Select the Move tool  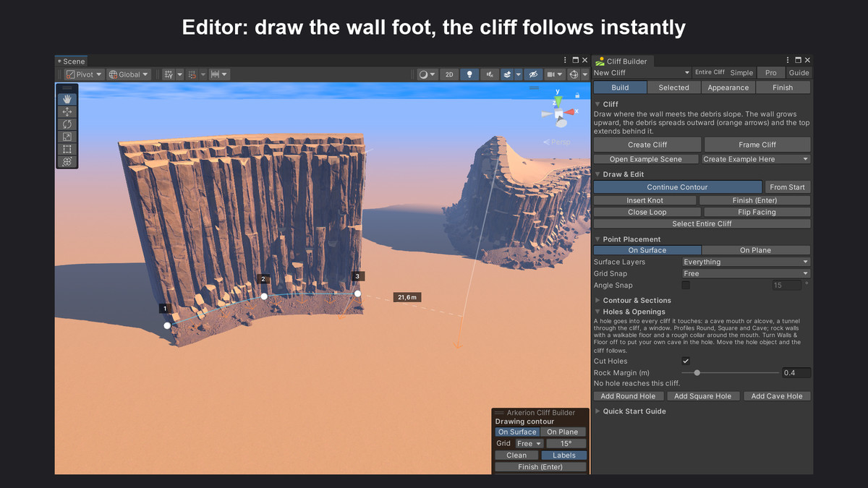click(67, 112)
